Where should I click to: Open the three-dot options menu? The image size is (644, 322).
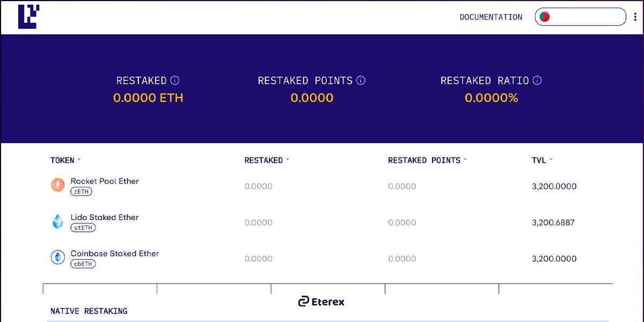point(635,17)
